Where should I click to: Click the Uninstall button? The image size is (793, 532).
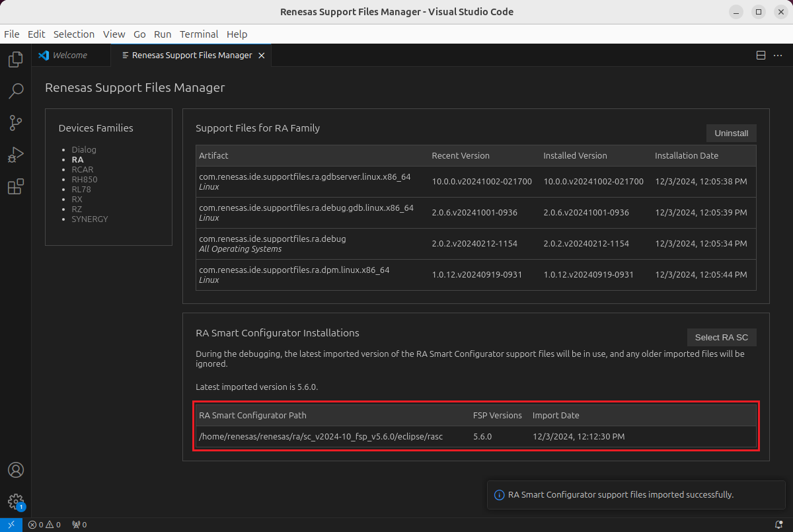tap(731, 133)
